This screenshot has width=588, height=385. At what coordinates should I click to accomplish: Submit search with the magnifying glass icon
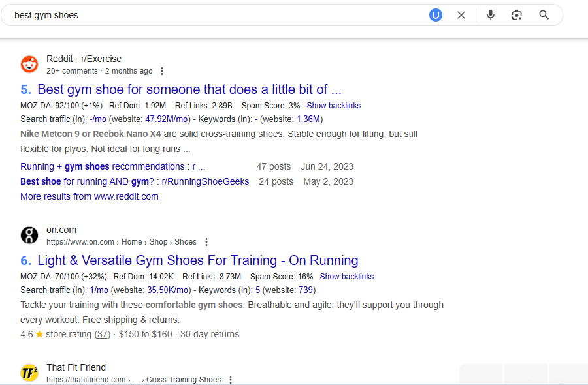pyautogui.click(x=544, y=15)
